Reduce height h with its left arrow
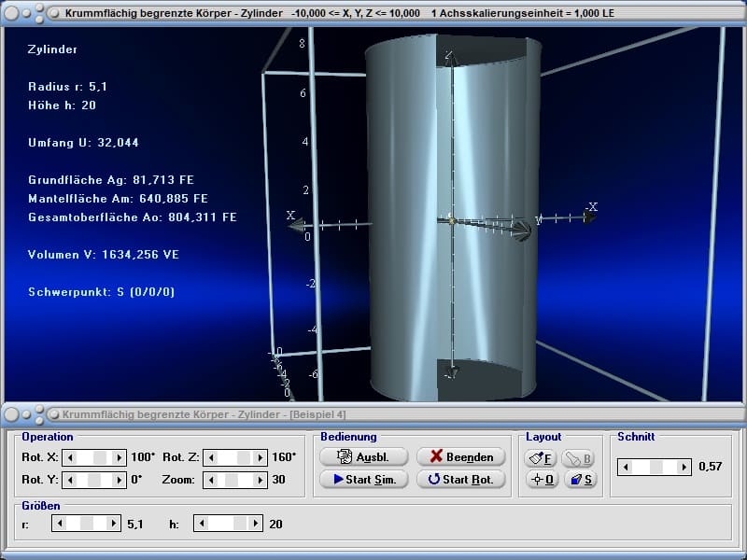This screenshot has height=560, width=747. point(202,524)
